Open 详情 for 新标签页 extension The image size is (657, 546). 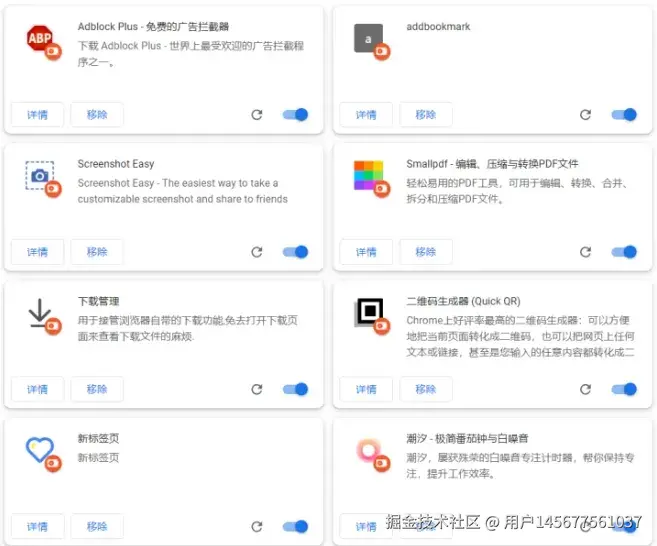coord(37,526)
